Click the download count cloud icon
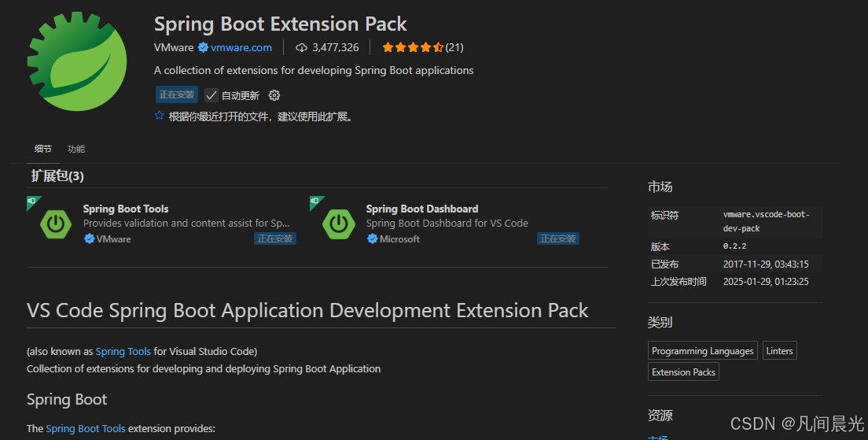The height and width of the screenshot is (440, 868). 301,48
